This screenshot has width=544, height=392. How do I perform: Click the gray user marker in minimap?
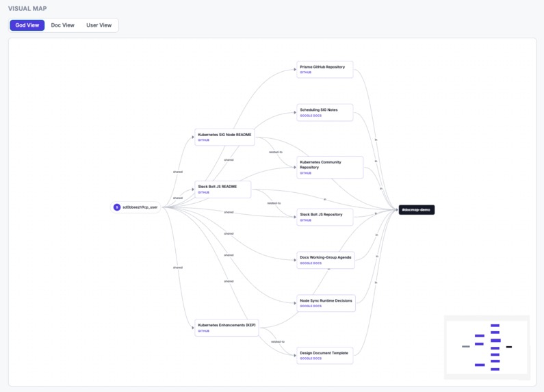(x=466, y=347)
